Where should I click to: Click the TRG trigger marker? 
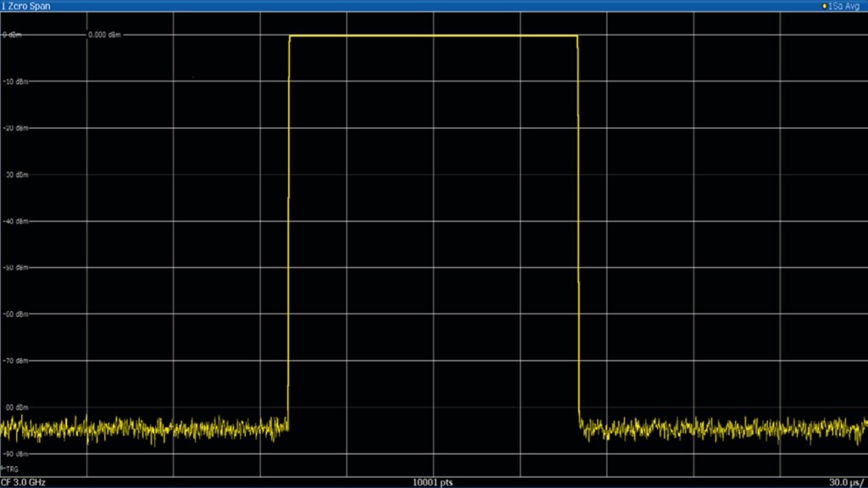pos(10,469)
